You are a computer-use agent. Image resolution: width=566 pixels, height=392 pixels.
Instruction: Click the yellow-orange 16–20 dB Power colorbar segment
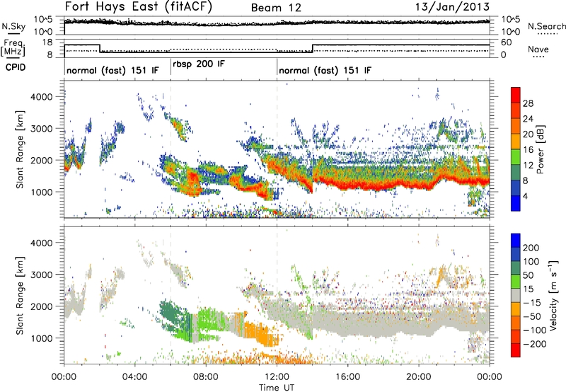pyautogui.click(x=516, y=142)
